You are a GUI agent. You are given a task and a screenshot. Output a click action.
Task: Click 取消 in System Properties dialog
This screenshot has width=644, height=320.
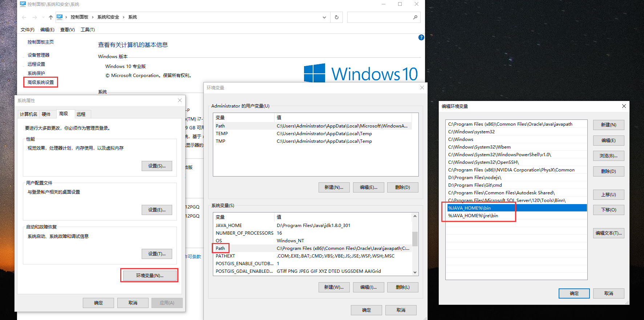133,303
